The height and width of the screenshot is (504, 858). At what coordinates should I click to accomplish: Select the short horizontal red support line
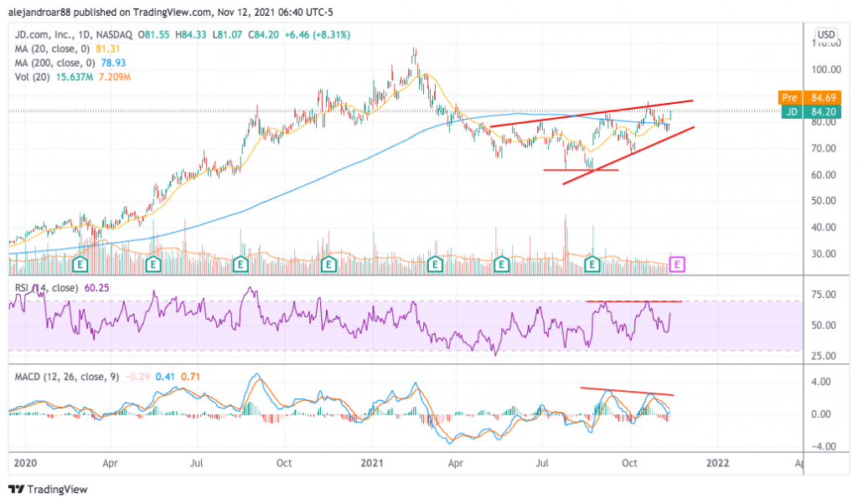point(581,170)
